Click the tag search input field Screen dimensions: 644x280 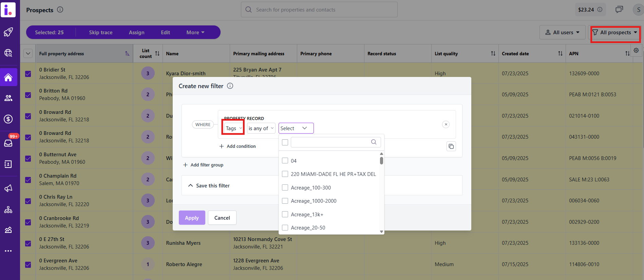click(331, 142)
